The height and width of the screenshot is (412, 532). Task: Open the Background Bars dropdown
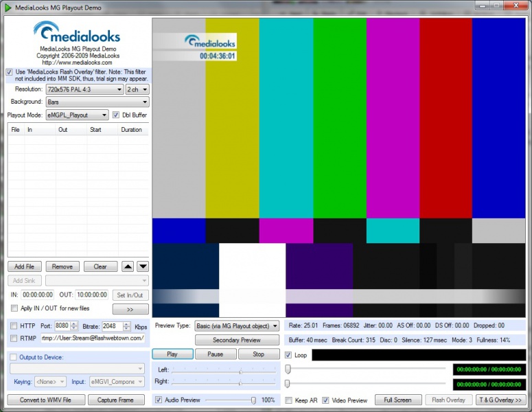[97, 102]
